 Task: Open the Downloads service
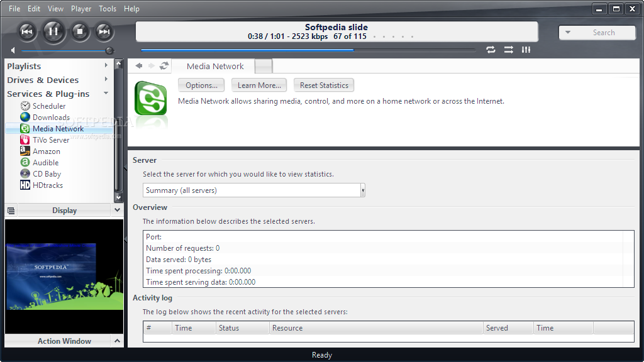point(51,118)
